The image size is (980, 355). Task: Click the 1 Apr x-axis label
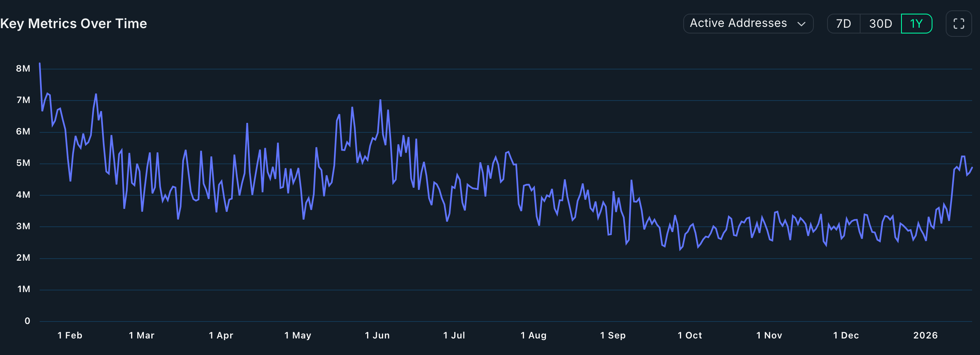(221, 336)
